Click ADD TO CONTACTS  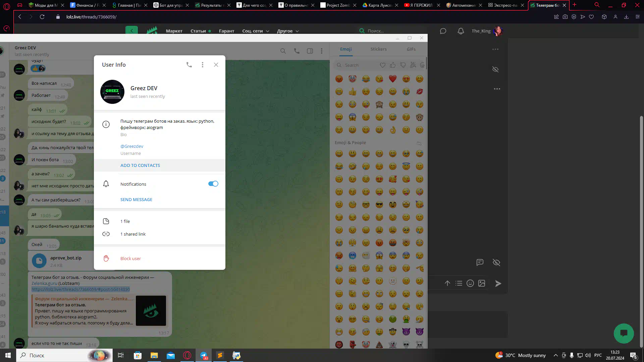tap(140, 165)
